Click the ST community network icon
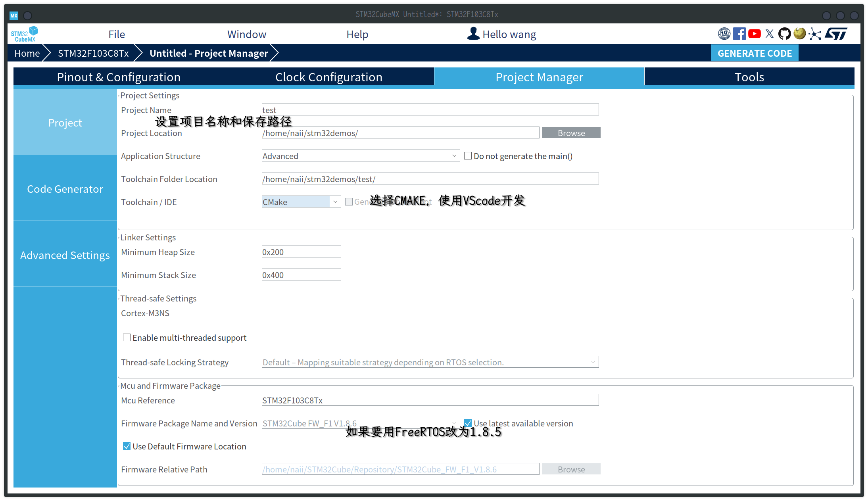Viewport: 868px width, 501px height. (815, 34)
